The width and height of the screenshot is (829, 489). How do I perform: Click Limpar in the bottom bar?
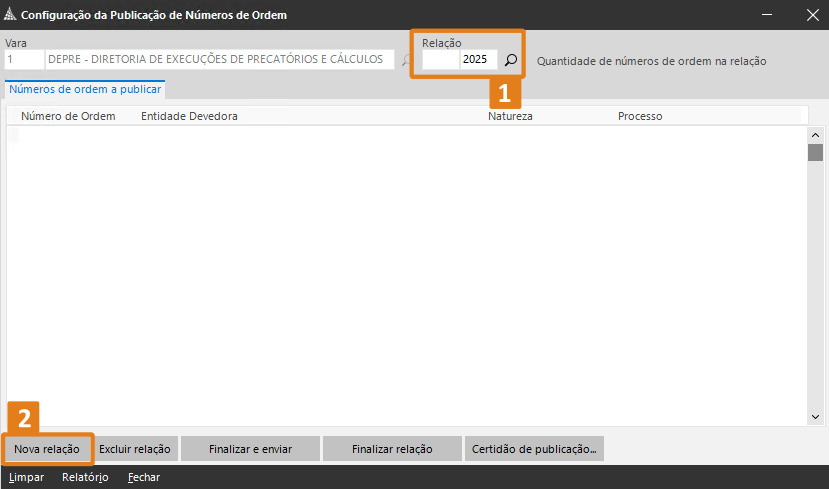pos(26,477)
